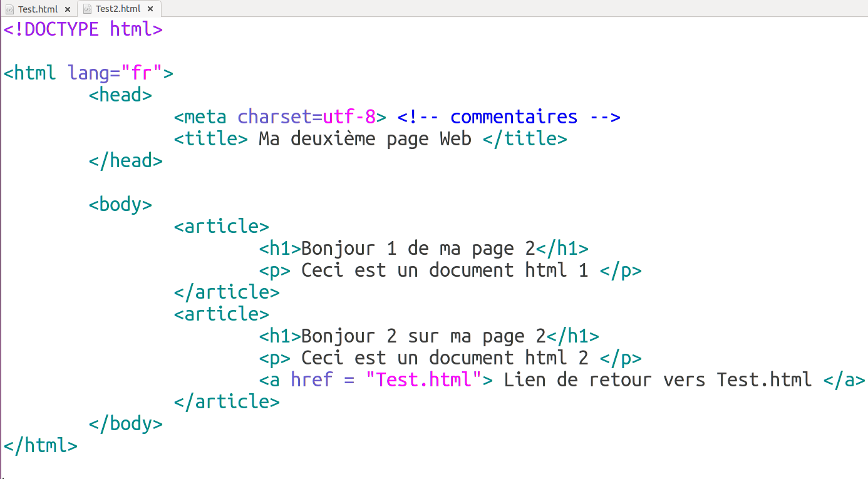Click the "Lien de retour vers Test.html" text
This screenshot has height=479, width=868.
coord(658,380)
